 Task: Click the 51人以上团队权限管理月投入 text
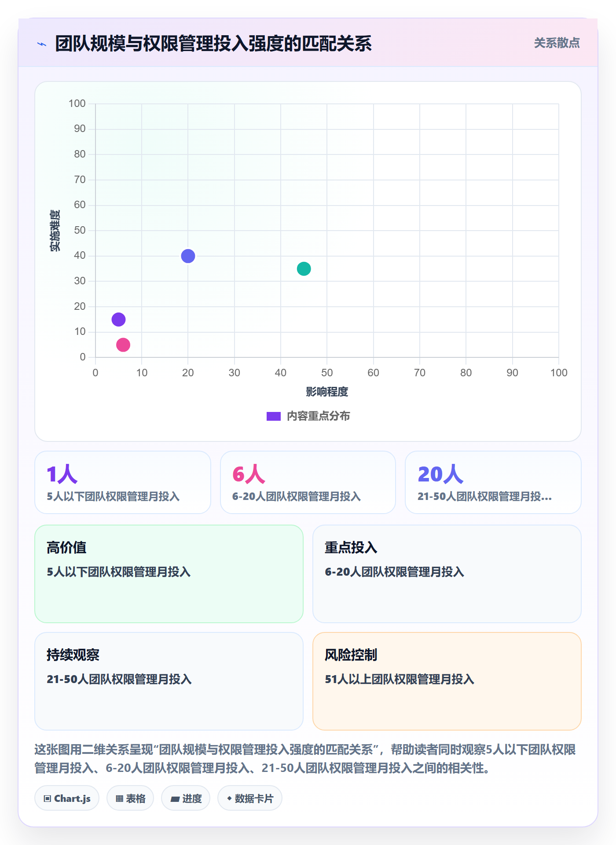pyautogui.click(x=400, y=679)
